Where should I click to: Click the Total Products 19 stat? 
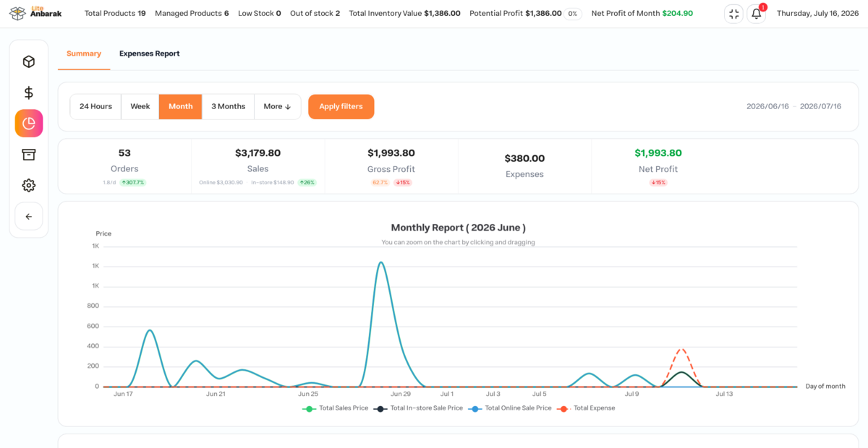115,14
